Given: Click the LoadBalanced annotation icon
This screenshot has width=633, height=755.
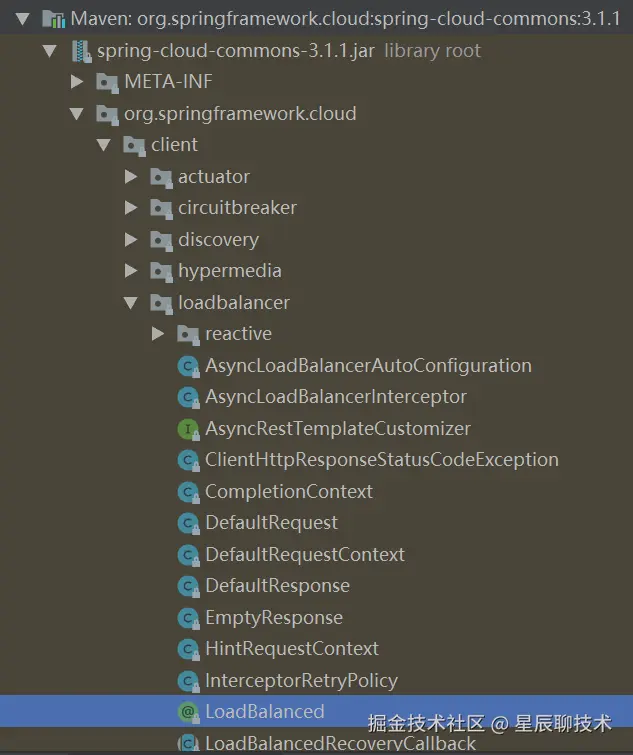Looking at the screenshot, I should click(188, 713).
